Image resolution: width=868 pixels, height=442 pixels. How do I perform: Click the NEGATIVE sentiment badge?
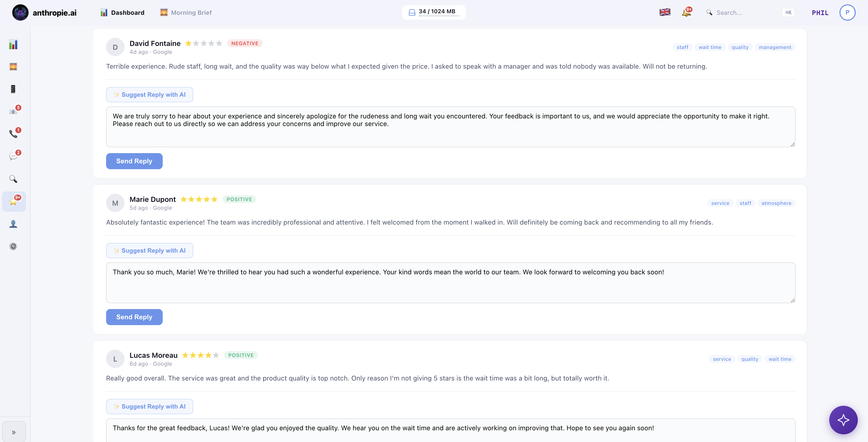[x=245, y=43]
